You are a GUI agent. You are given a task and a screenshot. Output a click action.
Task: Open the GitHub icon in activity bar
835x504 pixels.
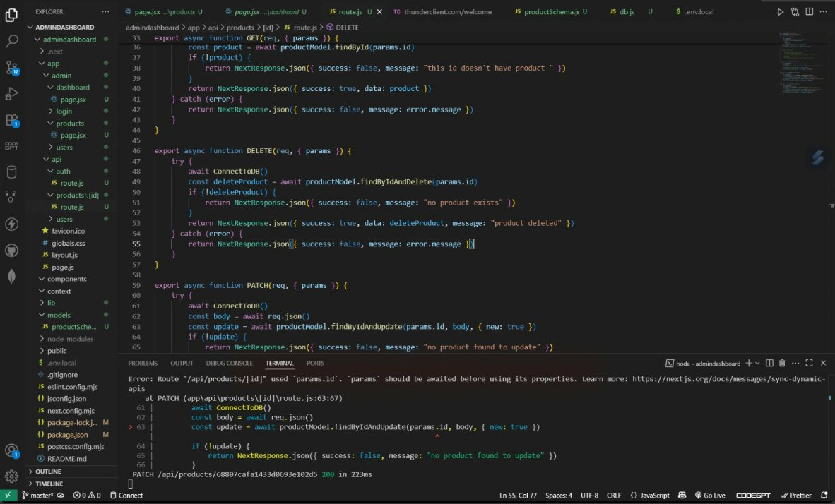click(11, 250)
